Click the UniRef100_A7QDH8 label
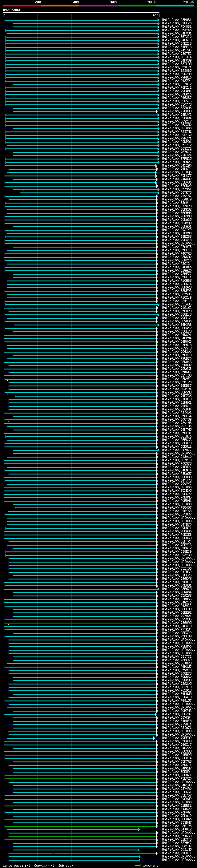 coord(177,111)
